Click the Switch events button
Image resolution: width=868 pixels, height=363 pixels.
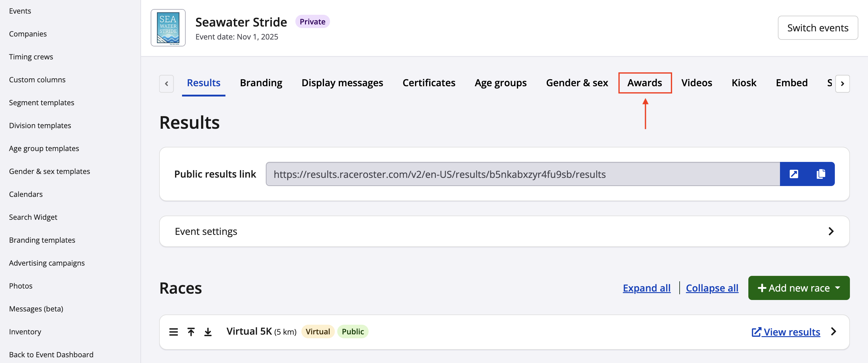(817, 28)
